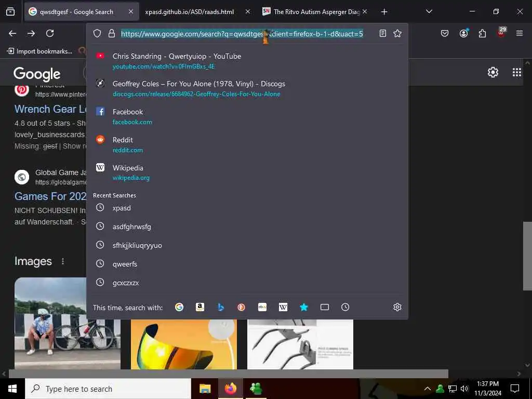This screenshot has width=532, height=399.
Task: Click the address bar URL field
Action: pos(242,34)
